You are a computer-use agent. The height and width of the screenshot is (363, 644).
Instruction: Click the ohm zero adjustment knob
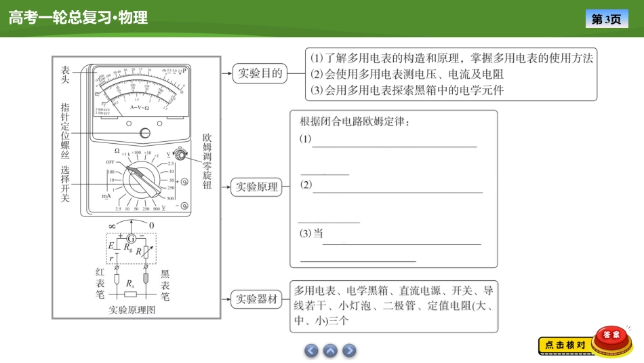(x=181, y=153)
